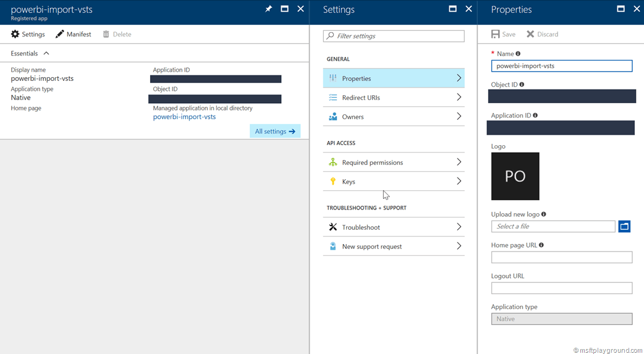Open Redirect URIs settings
The image size is (644, 354).
coord(394,98)
